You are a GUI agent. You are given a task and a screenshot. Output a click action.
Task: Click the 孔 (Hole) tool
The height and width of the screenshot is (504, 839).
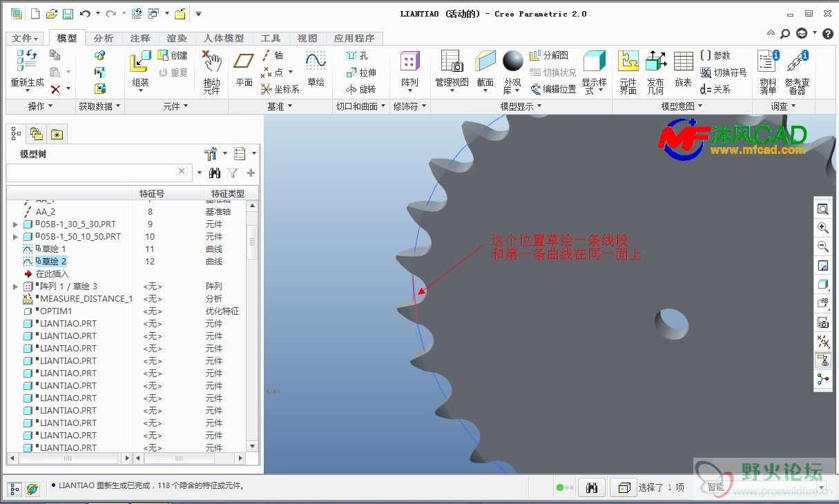click(357, 55)
